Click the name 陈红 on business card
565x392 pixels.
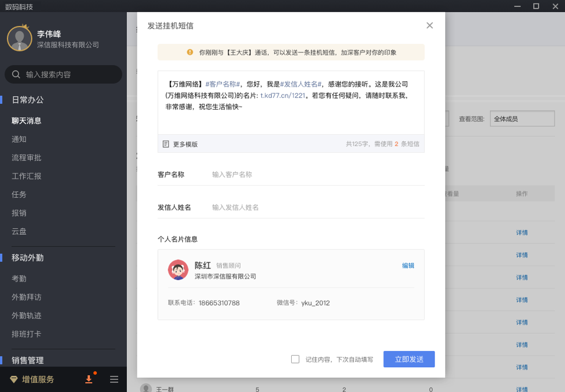(202, 266)
